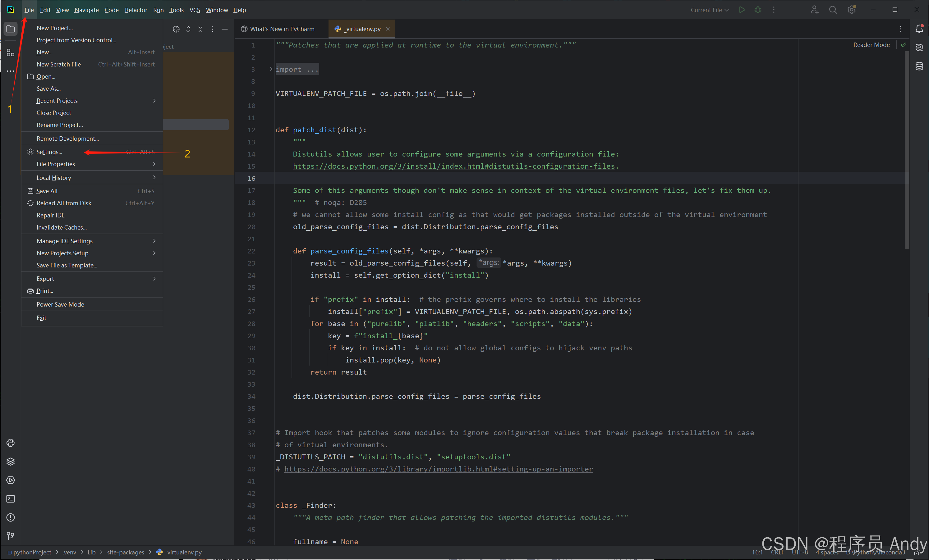The image size is (929, 560).
Task: Open the Terminal tool window
Action: click(x=11, y=499)
